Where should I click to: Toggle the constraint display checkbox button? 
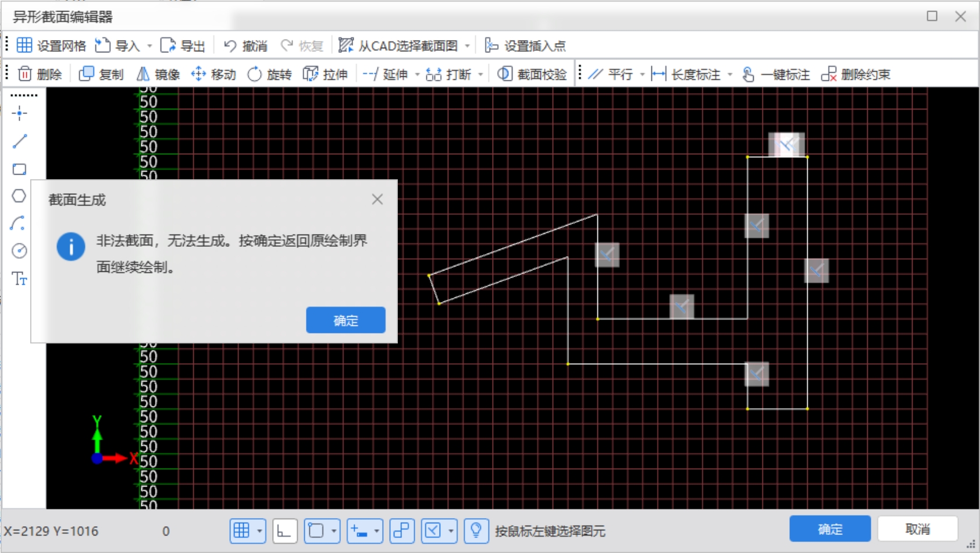[x=433, y=531]
